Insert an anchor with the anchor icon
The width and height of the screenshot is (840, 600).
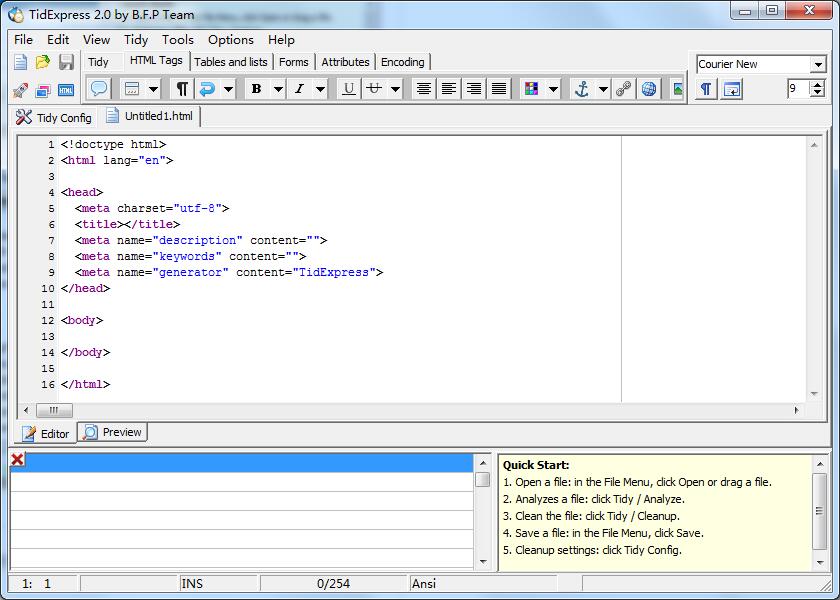pyautogui.click(x=582, y=88)
